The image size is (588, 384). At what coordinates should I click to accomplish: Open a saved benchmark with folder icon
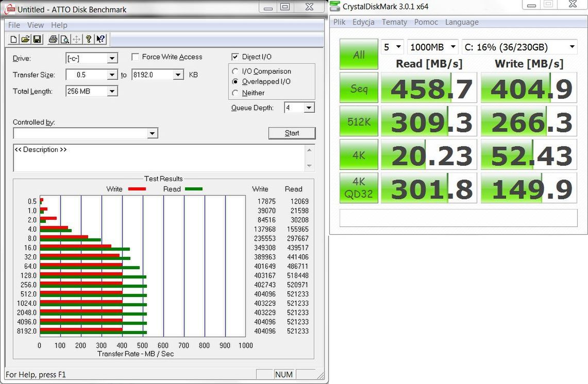(x=25, y=39)
